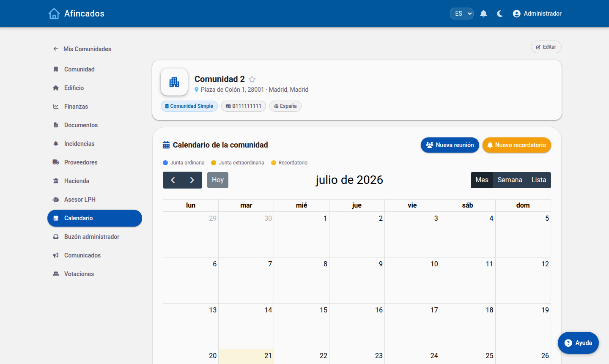609x364 pixels.
Task: Switch to Semana calendar view
Action: coord(510,180)
